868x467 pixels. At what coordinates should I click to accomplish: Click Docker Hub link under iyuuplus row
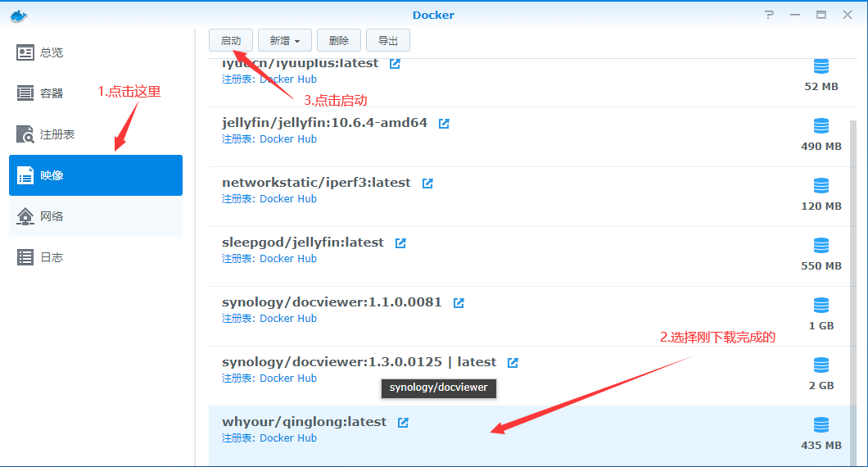tap(288, 79)
